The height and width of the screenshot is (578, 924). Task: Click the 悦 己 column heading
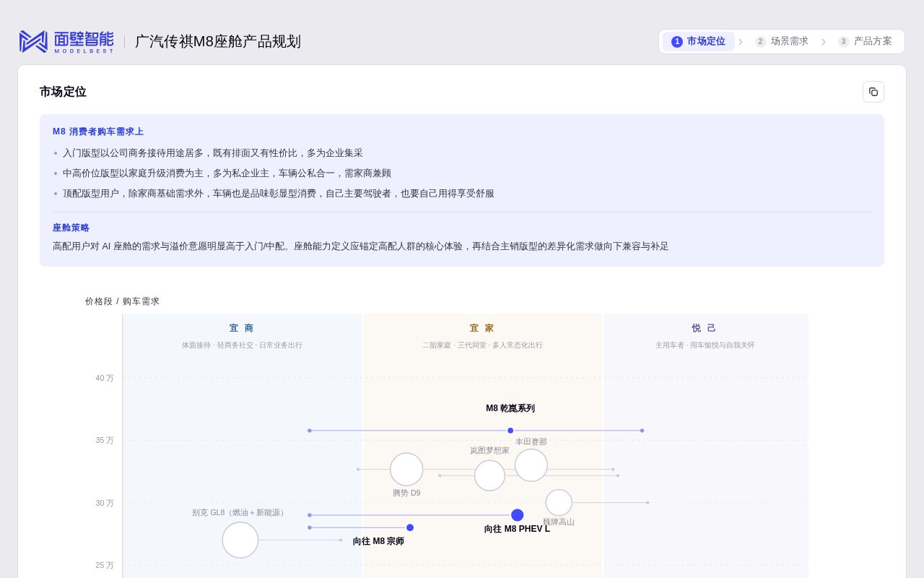coord(705,328)
